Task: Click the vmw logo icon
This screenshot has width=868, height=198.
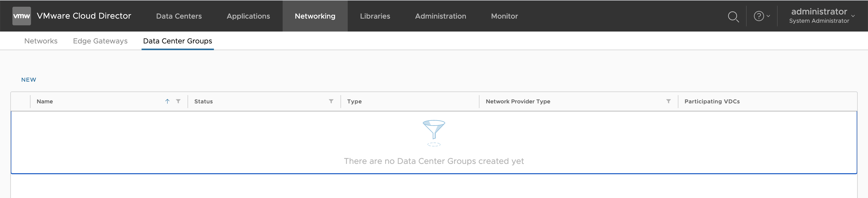Action: (21, 16)
